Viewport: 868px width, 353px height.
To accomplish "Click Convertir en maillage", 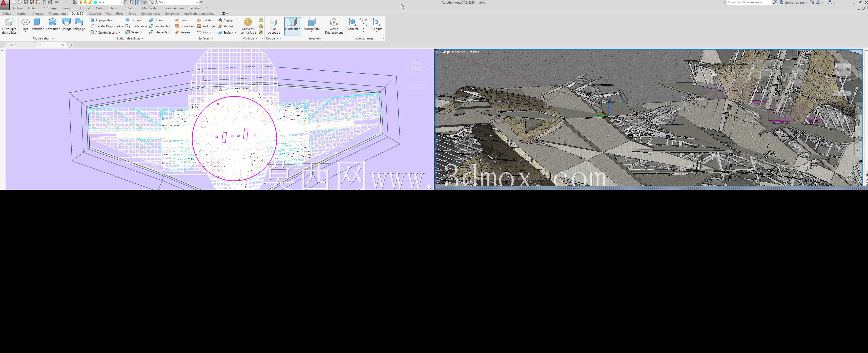I will [248, 26].
